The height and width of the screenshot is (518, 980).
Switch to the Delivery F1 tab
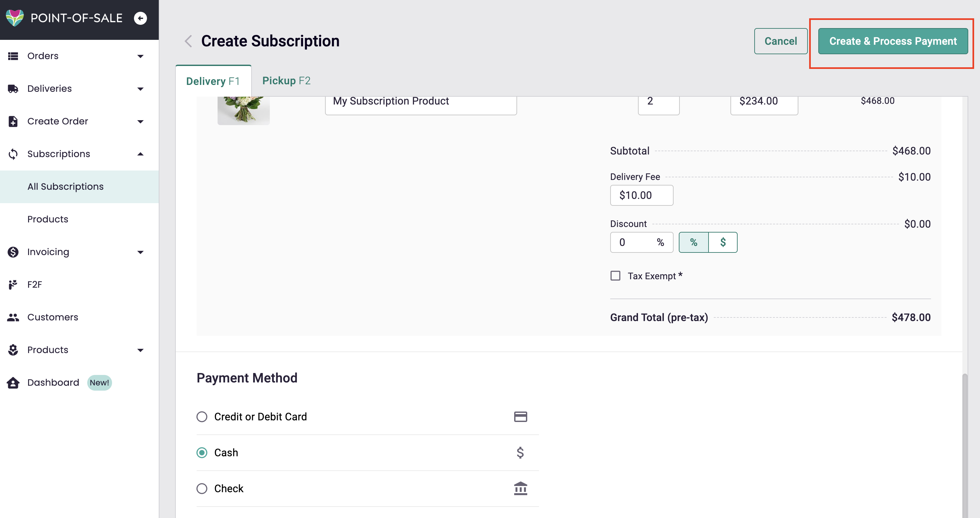pyautogui.click(x=213, y=81)
